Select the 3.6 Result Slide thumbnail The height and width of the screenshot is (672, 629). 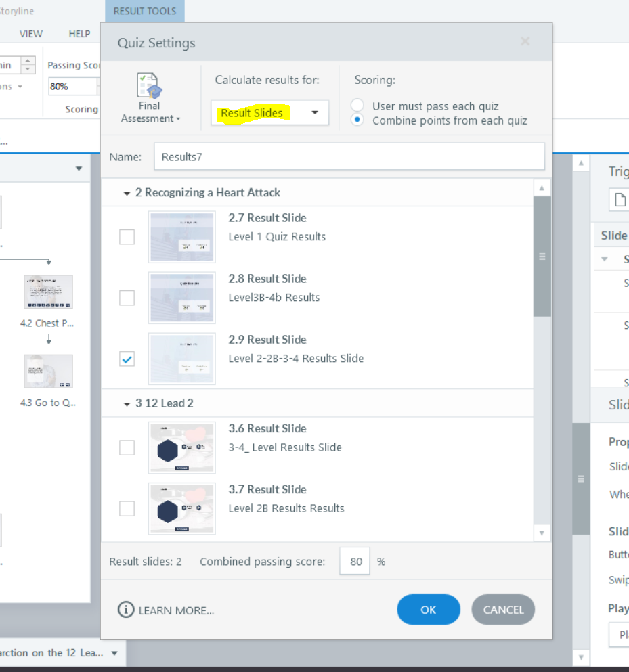[182, 447]
